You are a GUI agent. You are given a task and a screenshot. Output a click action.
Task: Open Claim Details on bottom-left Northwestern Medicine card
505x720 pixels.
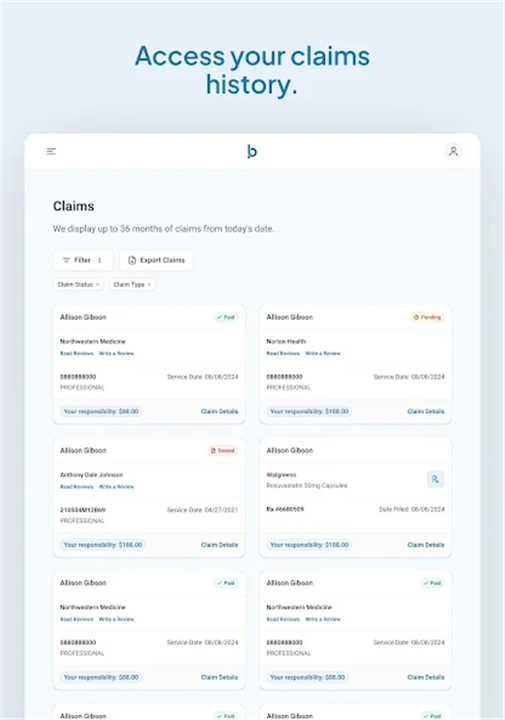pyautogui.click(x=219, y=677)
